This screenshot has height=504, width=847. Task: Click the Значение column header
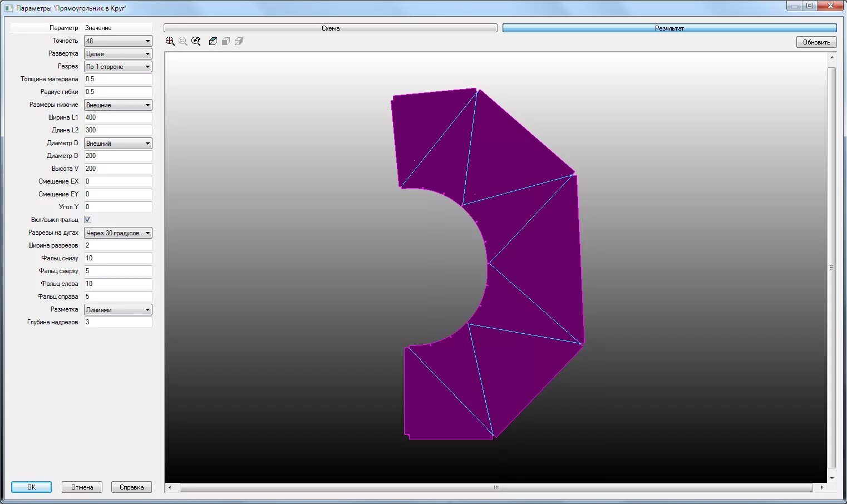(99, 28)
